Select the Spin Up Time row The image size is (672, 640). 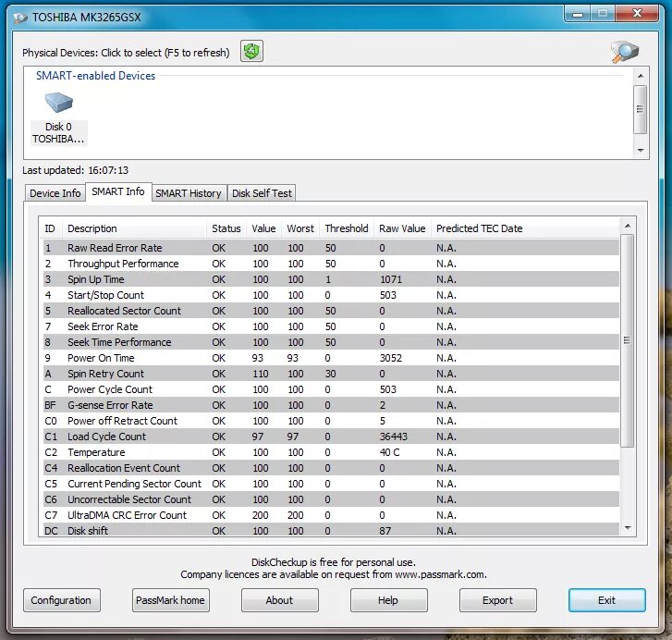(x=331, y=279)
